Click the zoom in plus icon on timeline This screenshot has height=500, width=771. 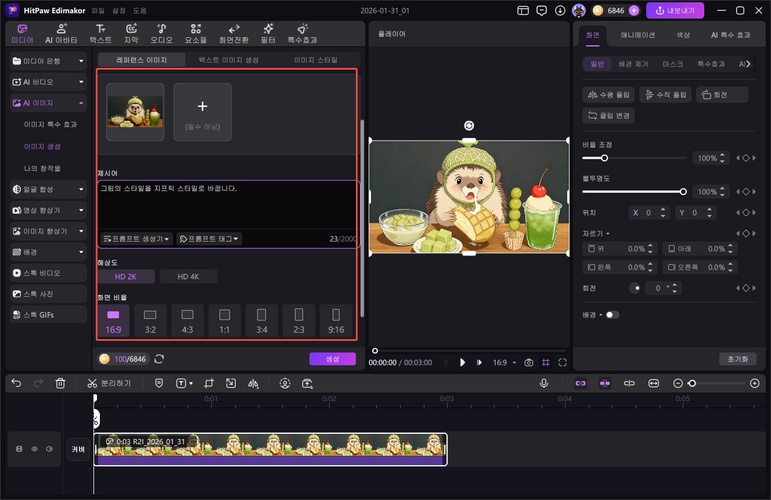click(755, 383)
